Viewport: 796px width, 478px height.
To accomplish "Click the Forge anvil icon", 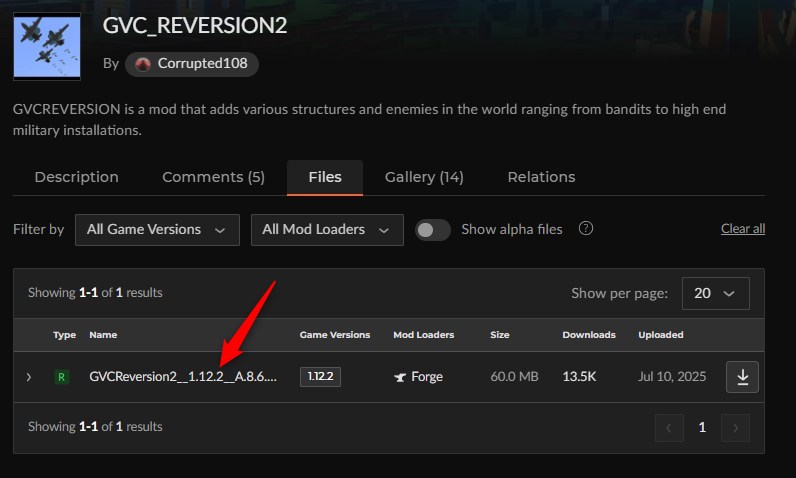I will pyautogui.click(x=400, y=377).
